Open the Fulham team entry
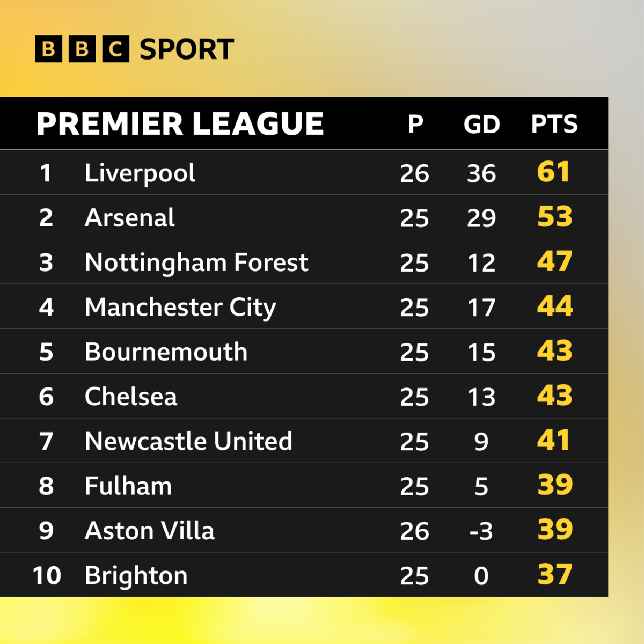 click(x=128, y=486)
